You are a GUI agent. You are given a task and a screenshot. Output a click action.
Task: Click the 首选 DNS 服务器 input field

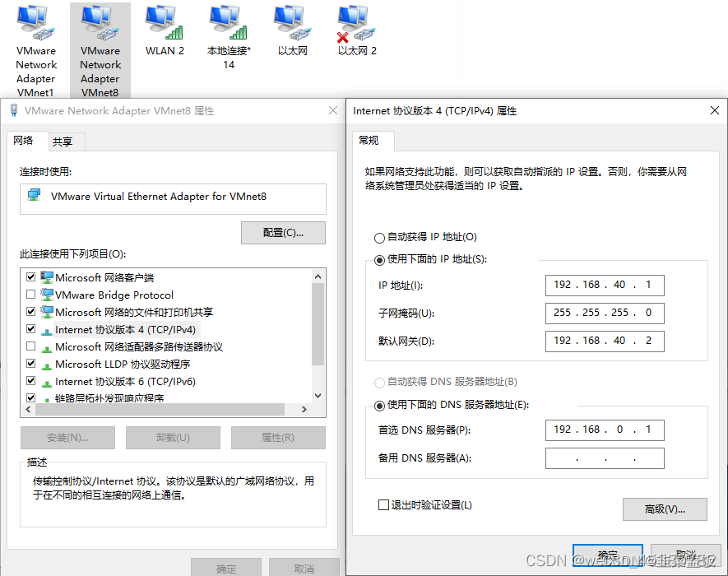(605, 430)
